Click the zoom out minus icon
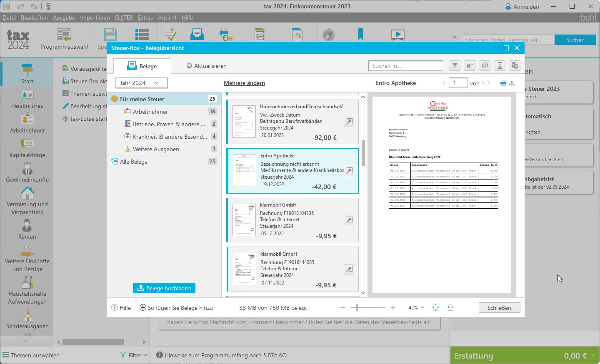The width and height of the screenshot is (600, 364). click(x=343, y=307)
